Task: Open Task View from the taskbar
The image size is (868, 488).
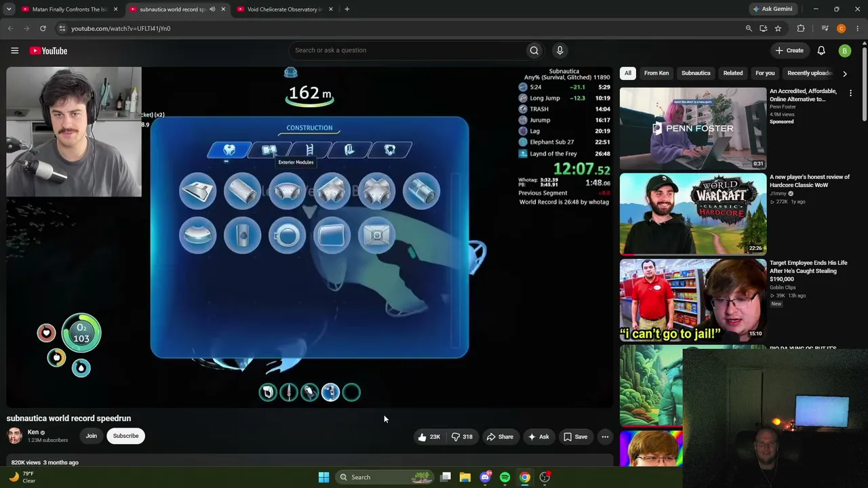Action: [x=446, y=477]
